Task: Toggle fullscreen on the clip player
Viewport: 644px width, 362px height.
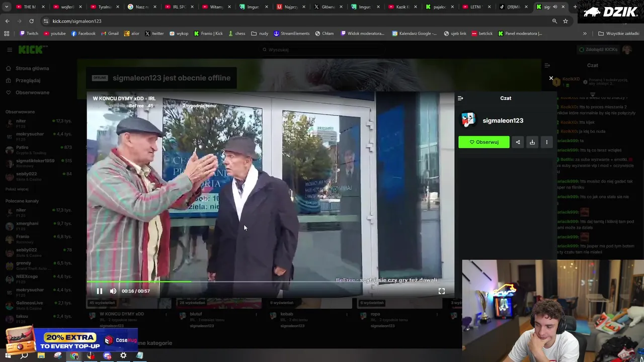Action: 441,291
